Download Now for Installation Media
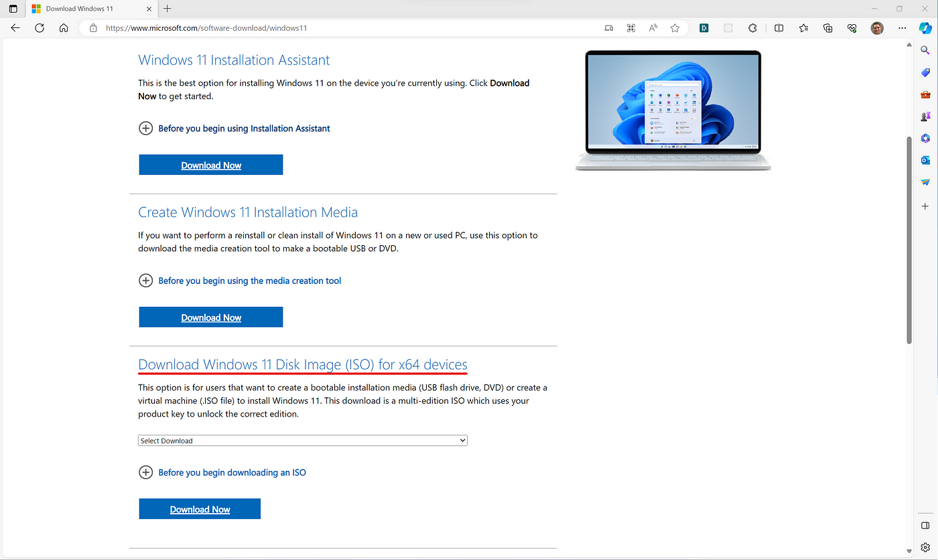 [211, 318]
